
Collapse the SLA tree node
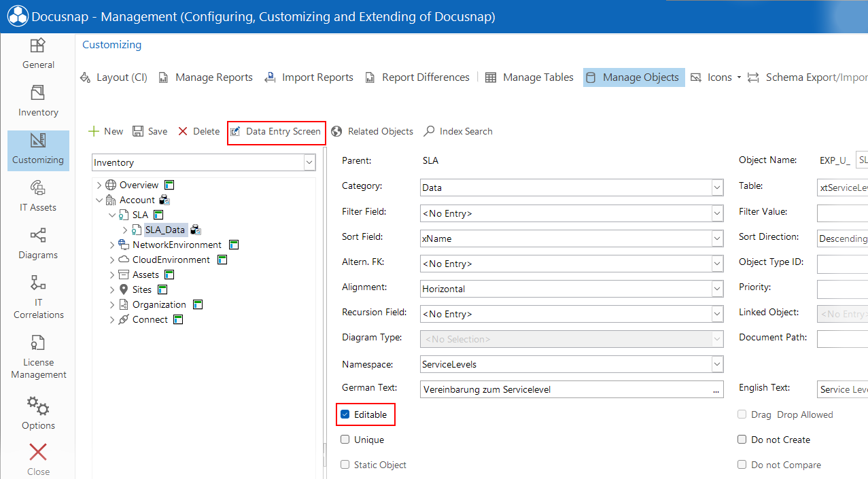pyautogui.click(x=111, y=215)
